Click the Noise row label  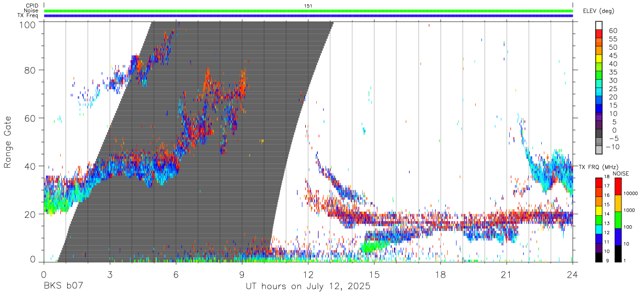coord(32,10)
